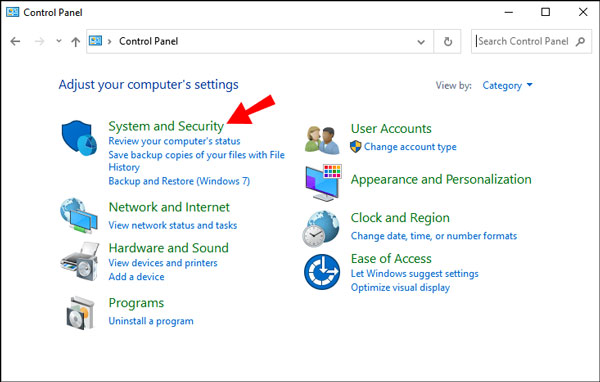Open the System and Security heading
The image size is (600, 382).
(166, 126)
